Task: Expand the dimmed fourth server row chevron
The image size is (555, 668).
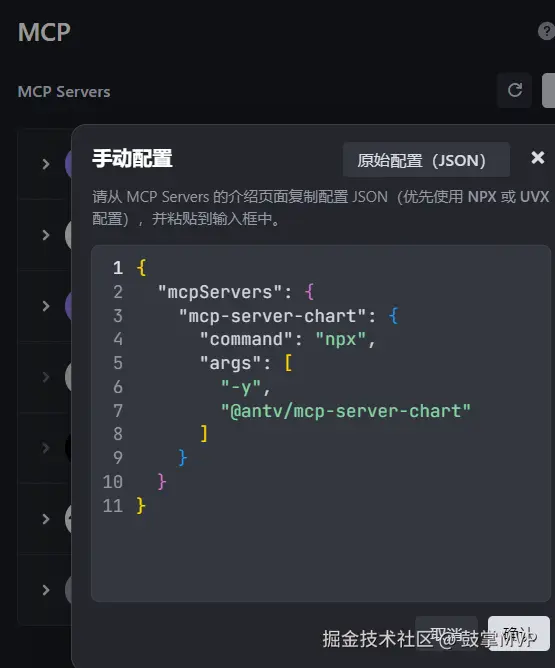Action: (46, 377)
